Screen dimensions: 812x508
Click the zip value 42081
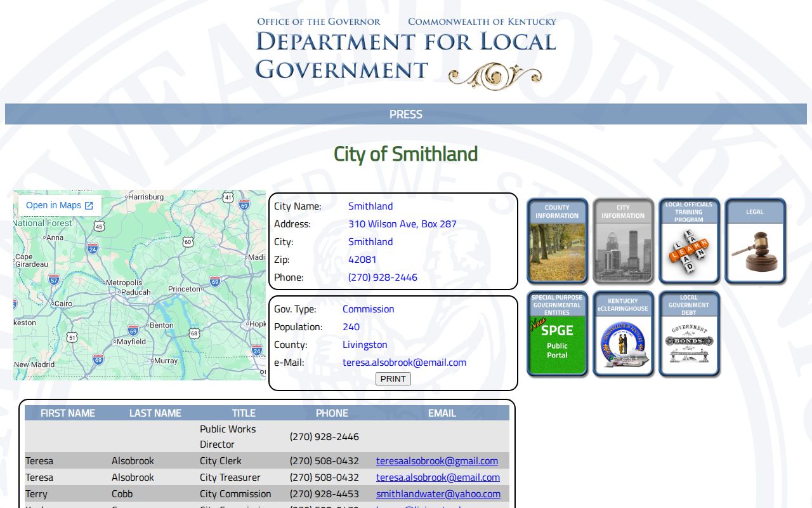click(362, 260)
